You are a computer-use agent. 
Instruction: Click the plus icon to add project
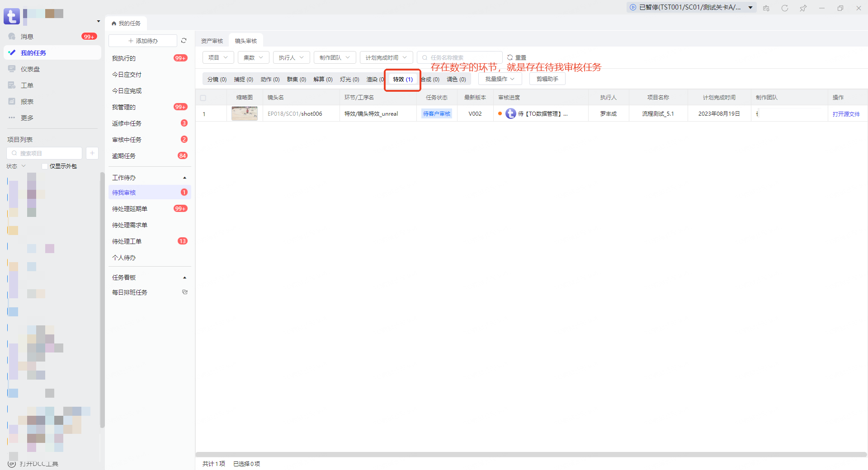click(x=92, y=153)
